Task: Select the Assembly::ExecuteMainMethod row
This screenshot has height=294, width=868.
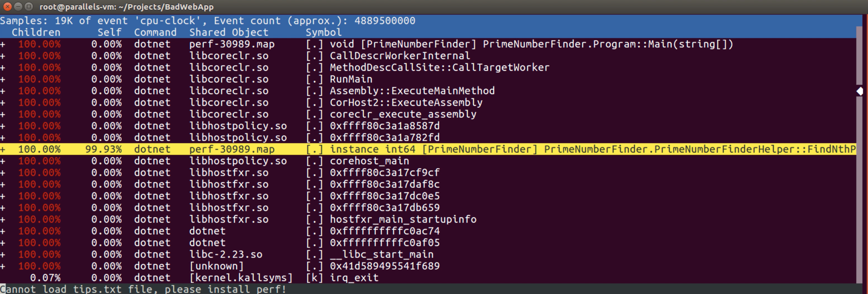Action: 412,91
